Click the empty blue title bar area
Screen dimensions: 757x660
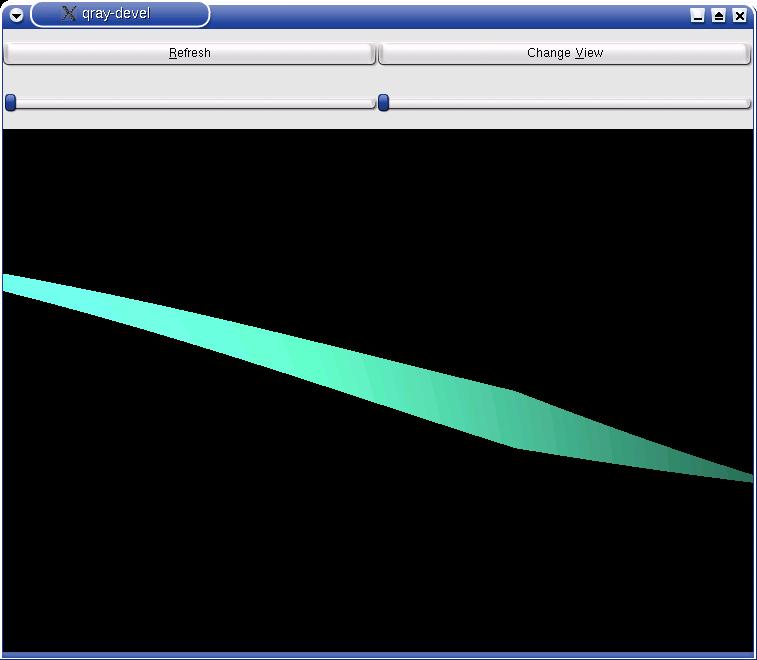(x=450, y=15)
